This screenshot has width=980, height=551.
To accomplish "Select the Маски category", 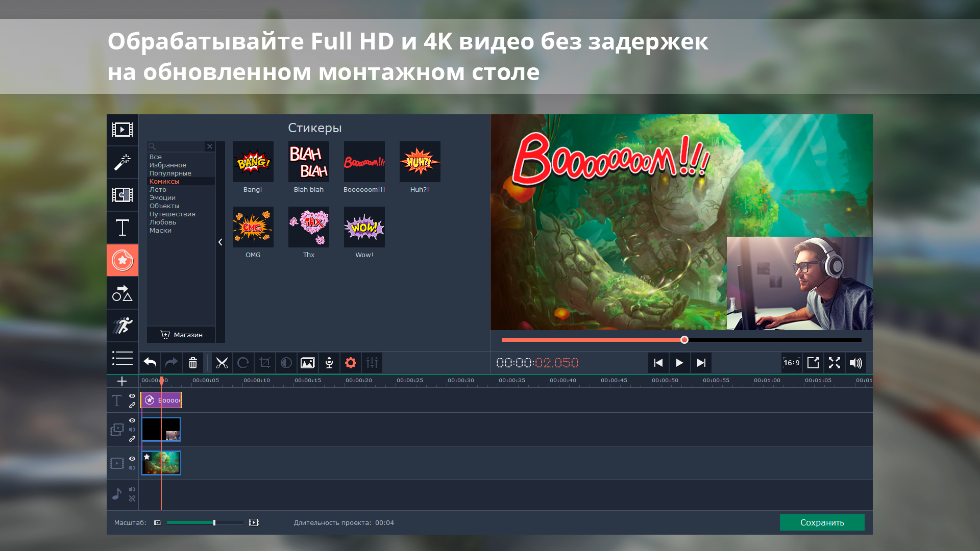I will [x=160, y=231].
